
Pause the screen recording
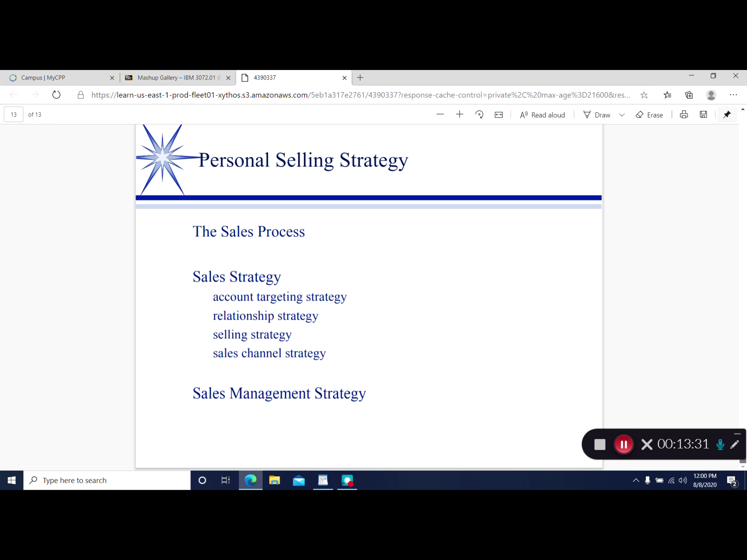pyautogui.click(x=624, y=444)
